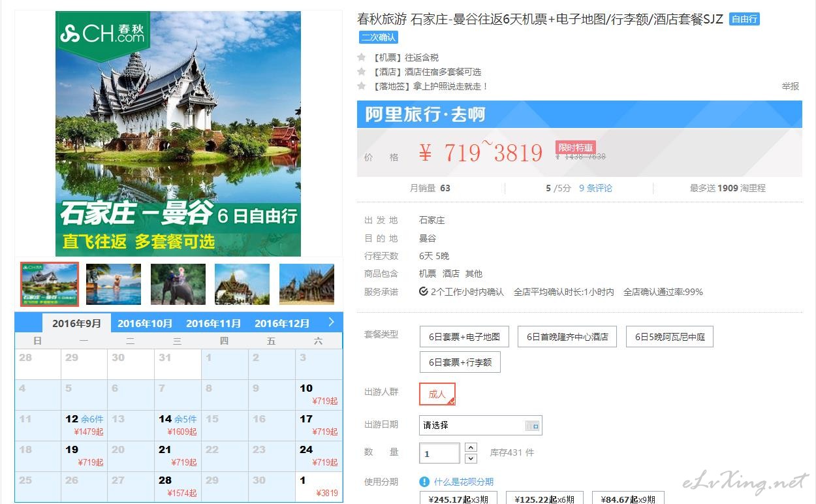Advance calendar months with the right arrow
The width and height of the screenshot is (816, 504).
[x=331, y=322]
